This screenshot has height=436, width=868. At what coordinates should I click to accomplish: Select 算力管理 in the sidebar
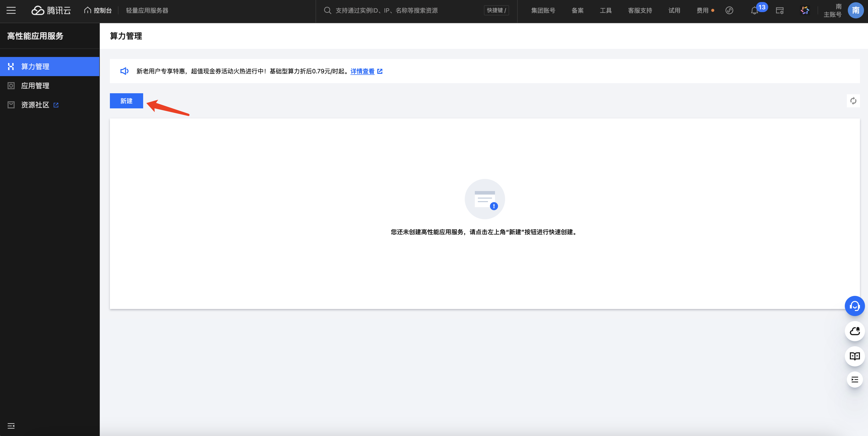50,66
